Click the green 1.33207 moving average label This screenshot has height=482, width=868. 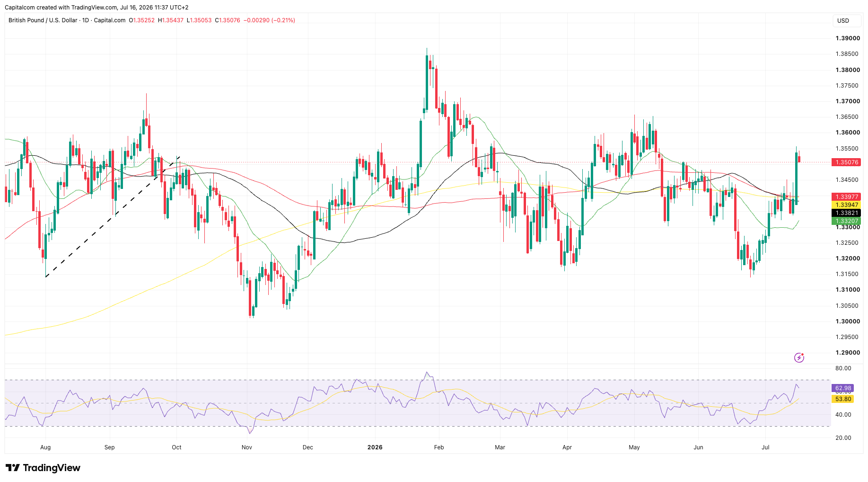846,221
